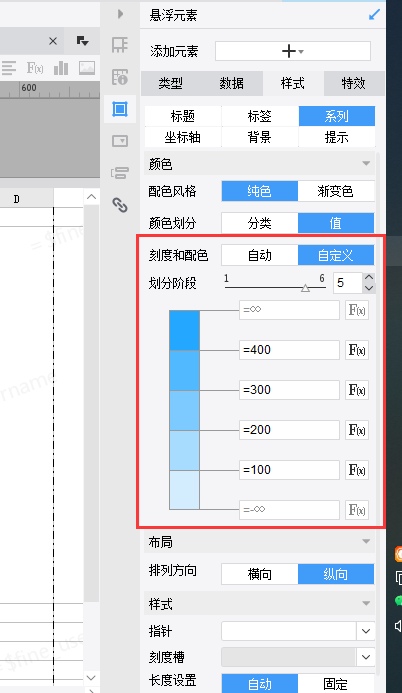The height and width of the screenshot is (693, 402).
Task: Switch to the 样式 tab
Action: [x=293, y=83]
